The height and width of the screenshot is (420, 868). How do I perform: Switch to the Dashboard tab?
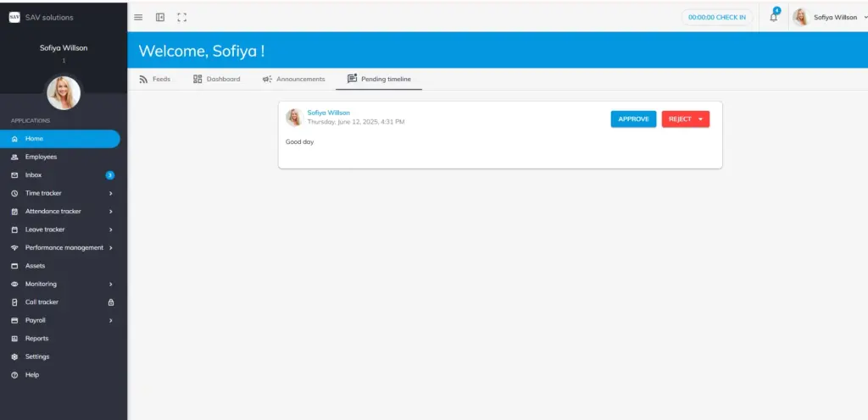click(x=216, y=79)
